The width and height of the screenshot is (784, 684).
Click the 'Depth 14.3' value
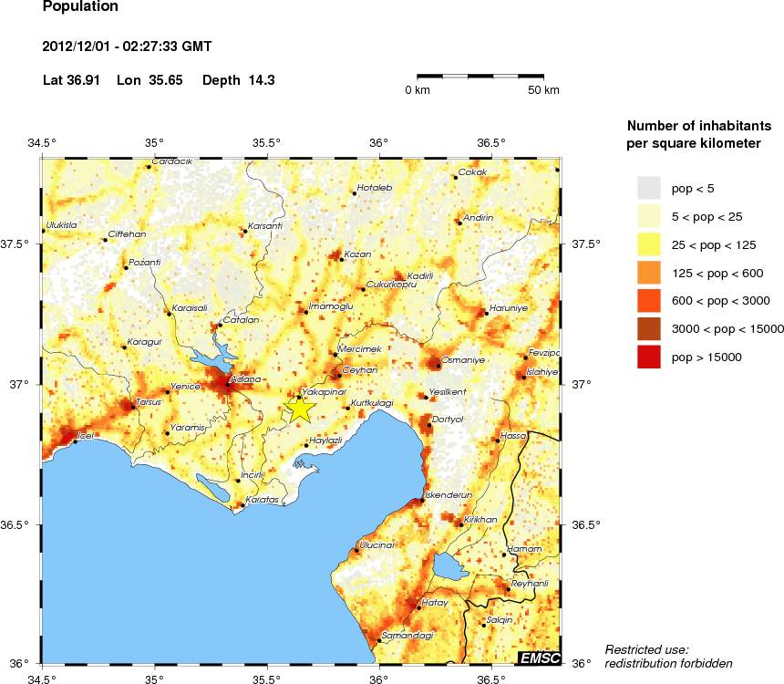[x=239, y=80]
